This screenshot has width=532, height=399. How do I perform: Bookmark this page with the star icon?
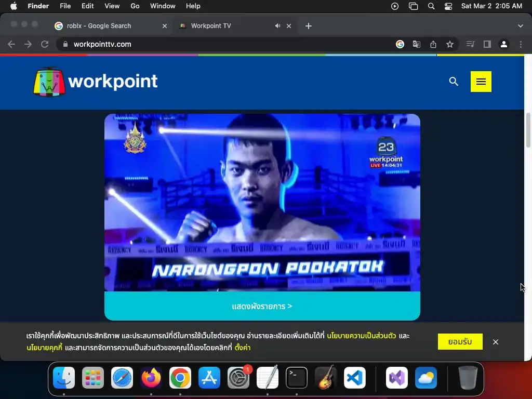click(450, 44)
